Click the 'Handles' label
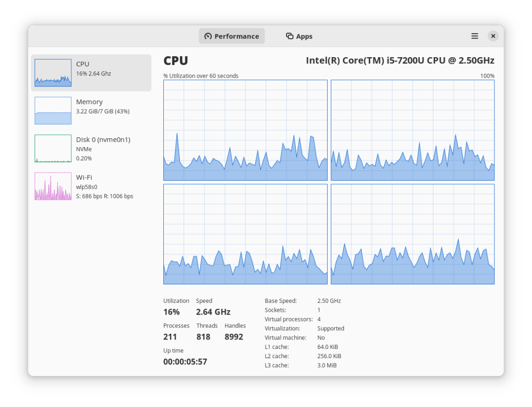 coord(235,325)
